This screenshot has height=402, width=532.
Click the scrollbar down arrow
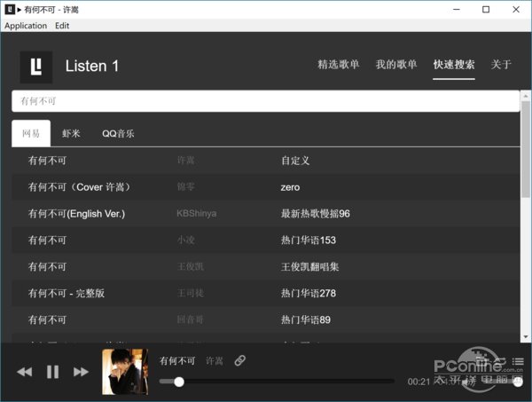point(526,337)
